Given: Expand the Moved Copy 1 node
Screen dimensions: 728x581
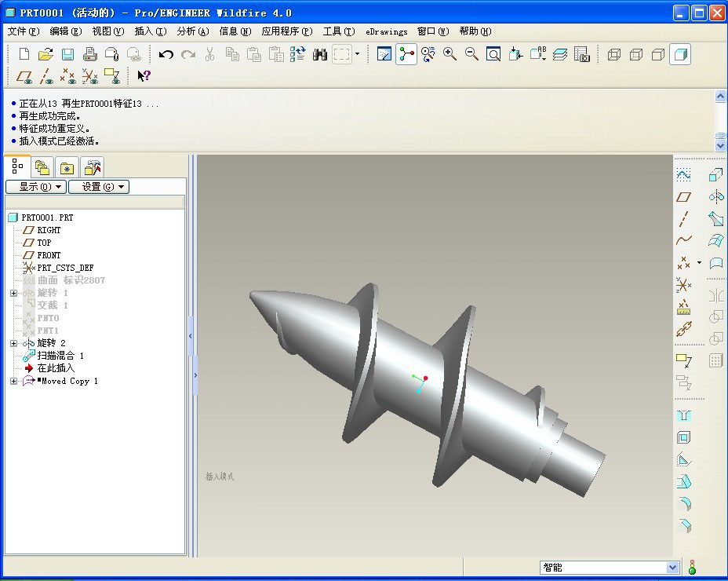Looking at the screenshot, I should [13, 381].
